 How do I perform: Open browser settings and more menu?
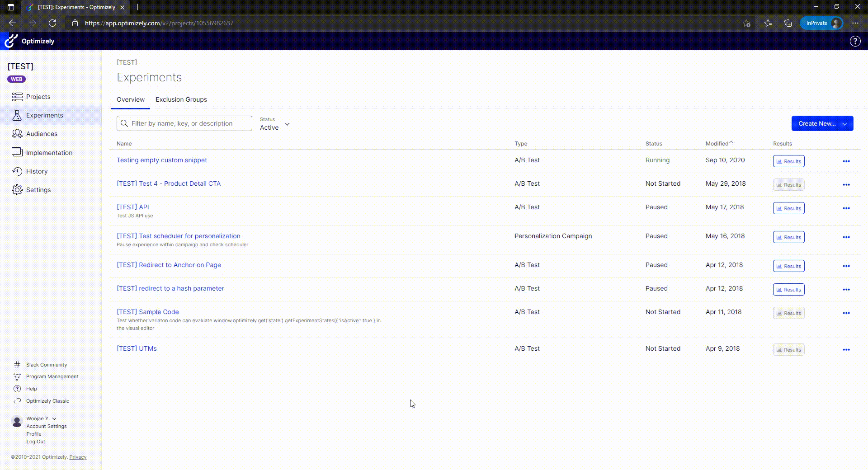(855, 23)
